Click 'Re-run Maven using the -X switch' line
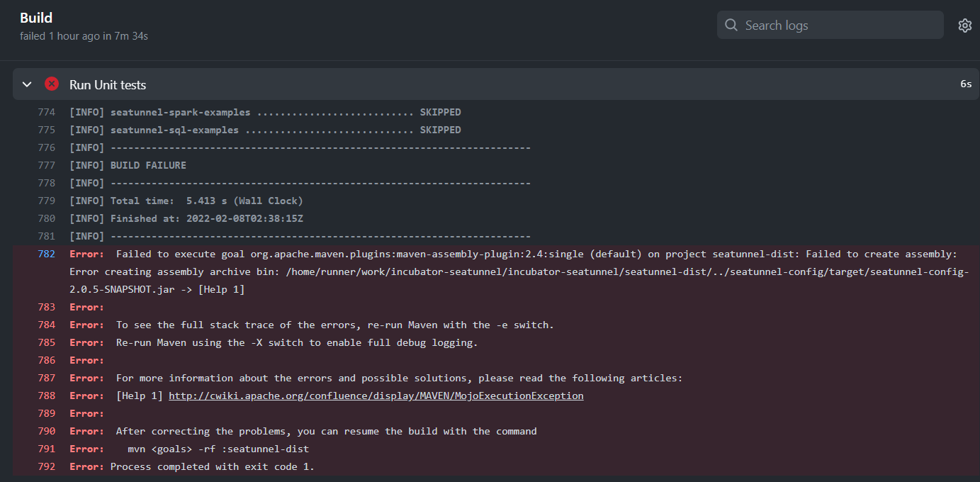 click(297, 342)
